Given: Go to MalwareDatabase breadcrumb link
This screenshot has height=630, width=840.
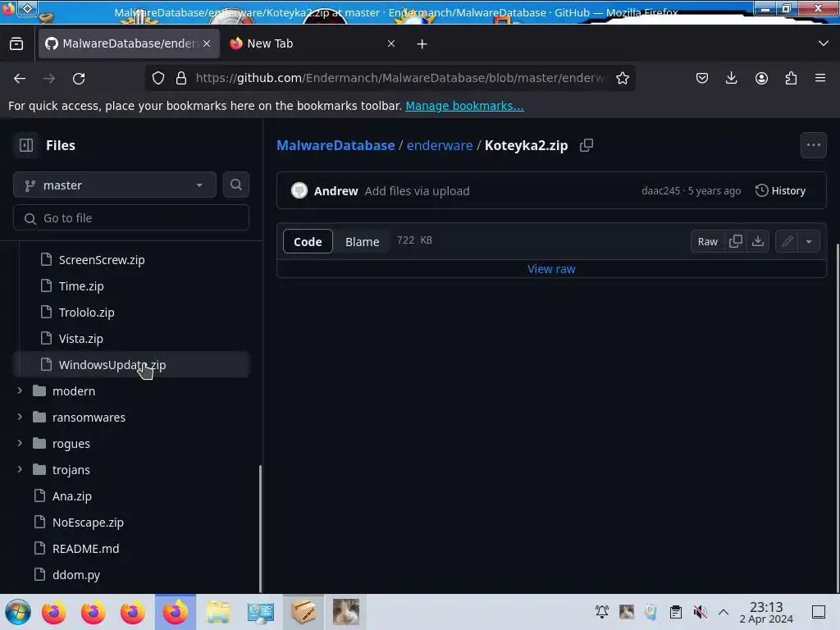Looking at the screenshot, I should pos(336,145).
